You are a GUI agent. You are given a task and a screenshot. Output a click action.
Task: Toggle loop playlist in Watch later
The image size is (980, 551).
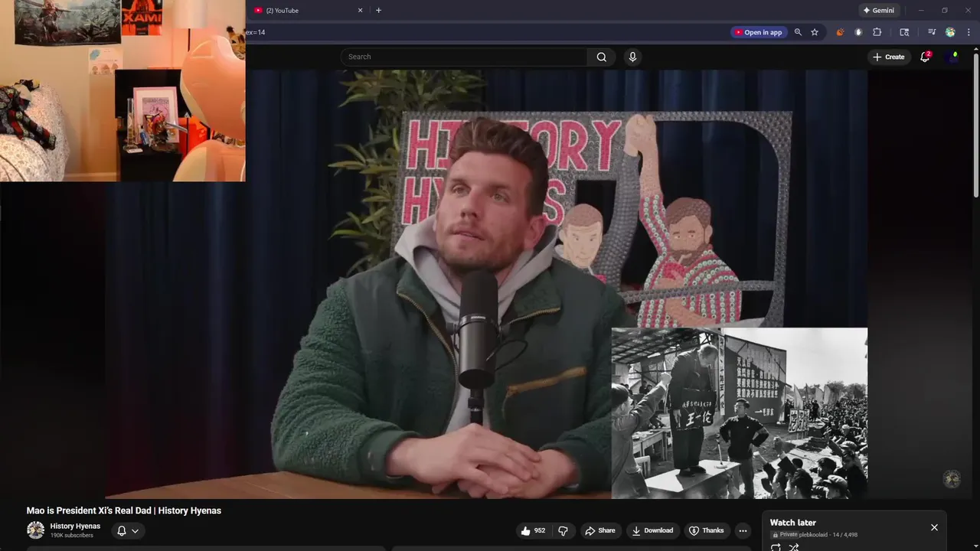coord(776,546)
